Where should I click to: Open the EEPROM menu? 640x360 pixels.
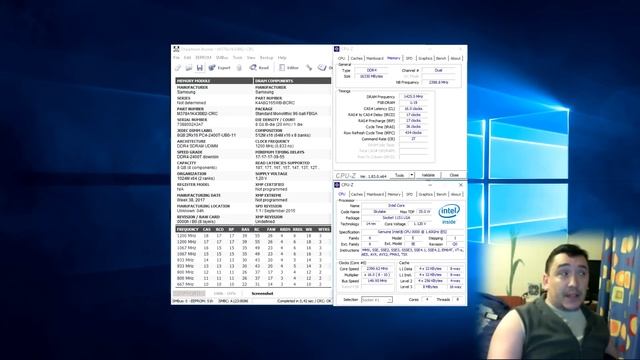pyautogui.click(x=203, y=58)
